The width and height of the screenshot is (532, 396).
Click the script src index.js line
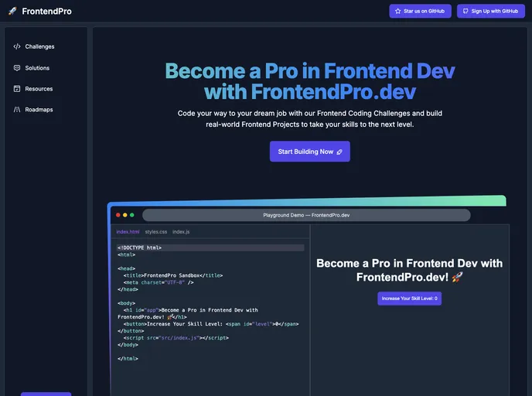pos(176,338)
